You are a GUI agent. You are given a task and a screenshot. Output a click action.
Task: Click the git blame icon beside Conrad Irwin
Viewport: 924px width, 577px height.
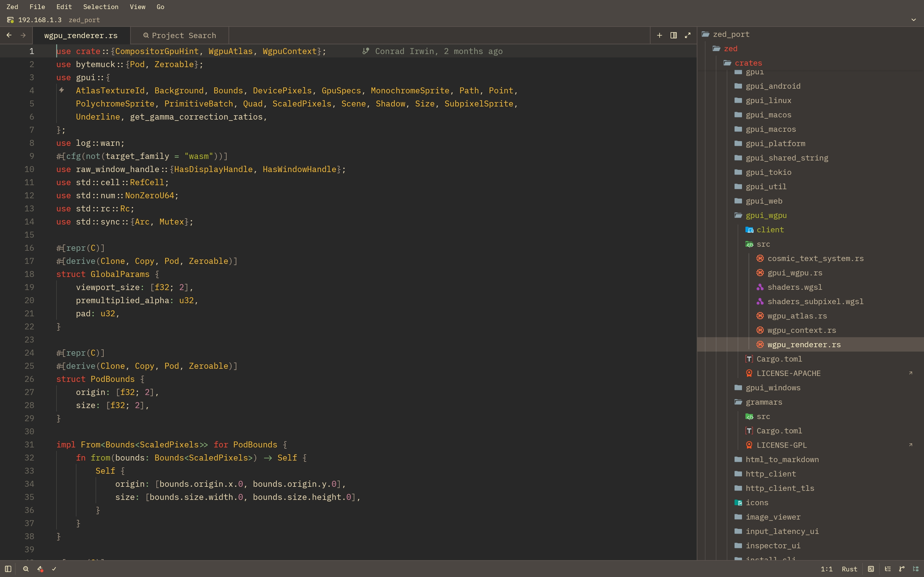pos(366,51)
